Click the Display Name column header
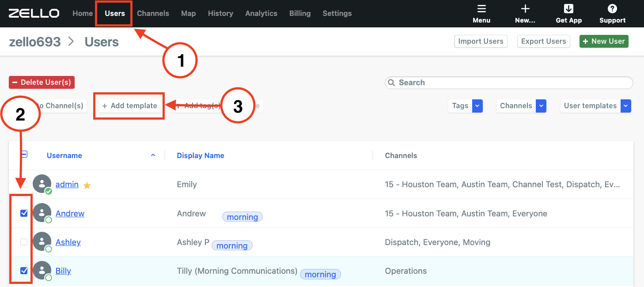 201,155
